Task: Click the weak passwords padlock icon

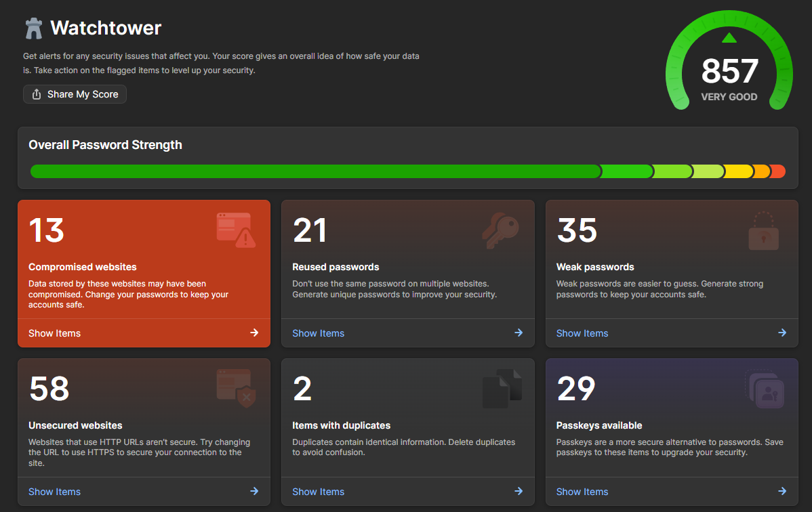Action: 763,230
